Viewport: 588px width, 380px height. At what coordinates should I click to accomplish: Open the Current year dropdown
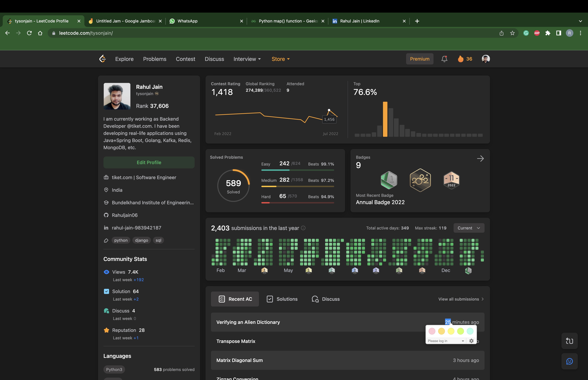click(469, 228)
